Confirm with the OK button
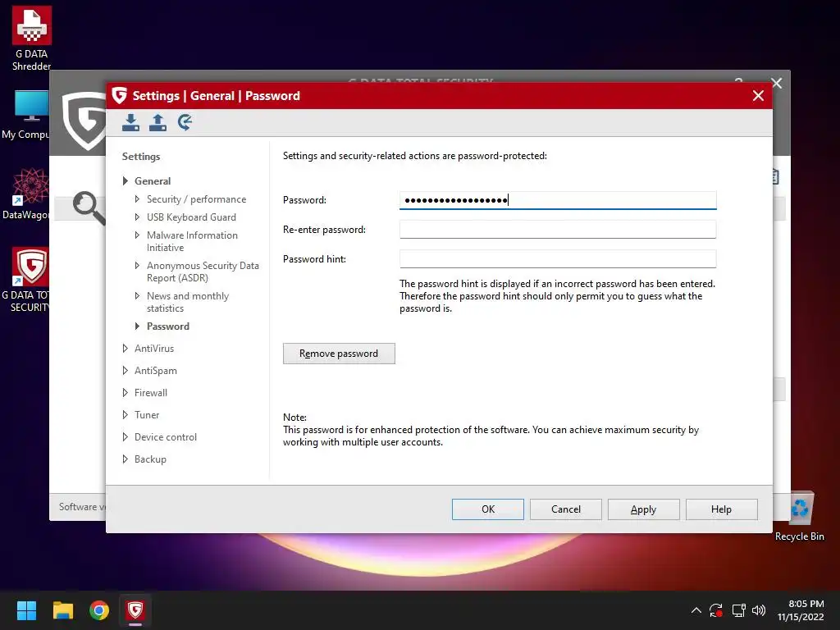Viewport: 840px width, 630px height. click(x=487, y=509)
